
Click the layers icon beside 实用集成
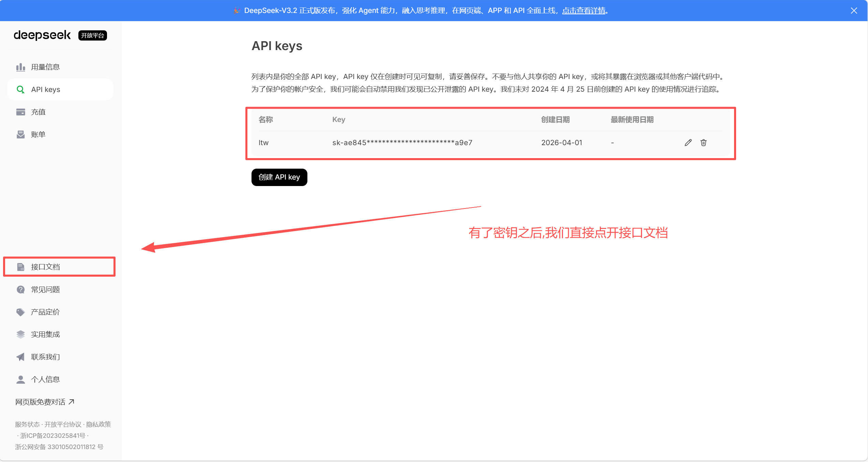[20, 335]
